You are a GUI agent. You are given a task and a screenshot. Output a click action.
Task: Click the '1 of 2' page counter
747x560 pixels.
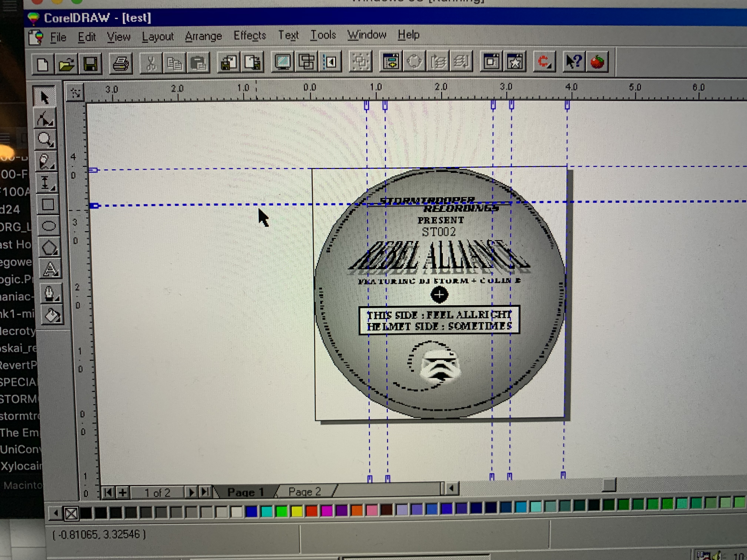(157, 492)
